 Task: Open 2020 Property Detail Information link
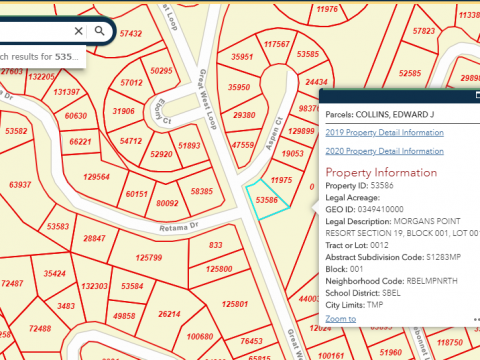[x=384, y=151]
